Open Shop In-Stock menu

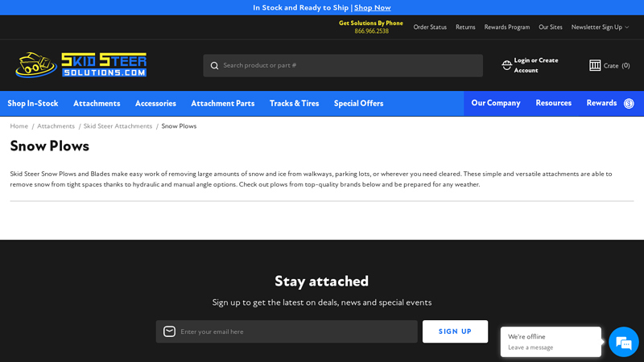pyautogui.click(x=33, y=104)
